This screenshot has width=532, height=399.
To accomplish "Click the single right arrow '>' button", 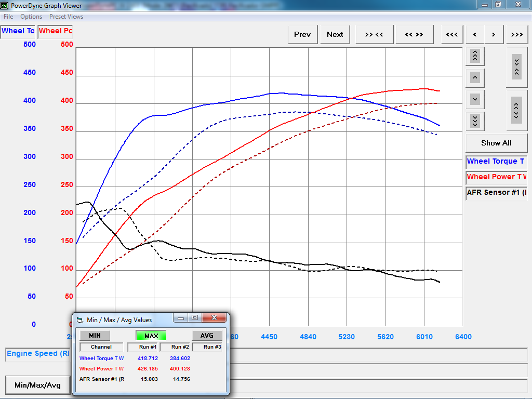I will click(x=494, y=34).
